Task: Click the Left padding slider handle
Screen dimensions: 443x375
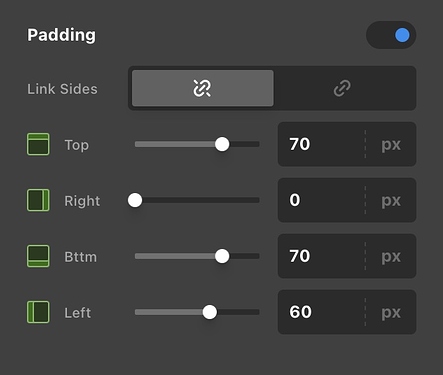Action: click(210, 312)
